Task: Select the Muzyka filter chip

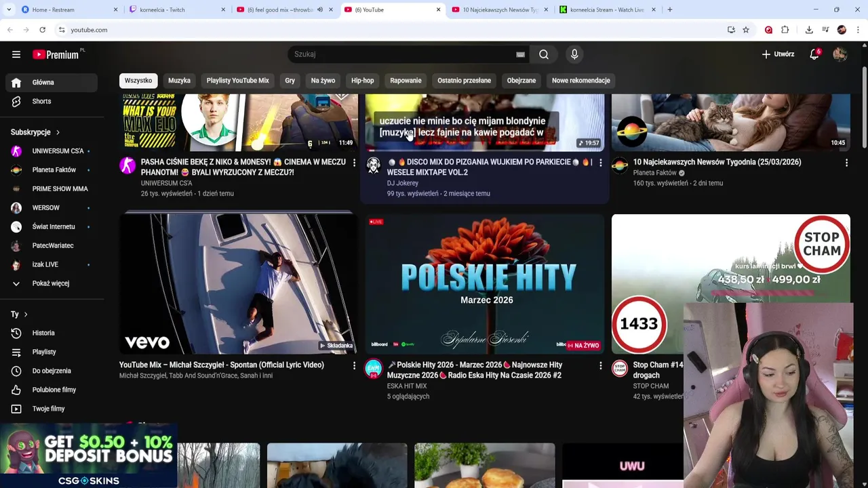Action: click(x=179, y=80)
